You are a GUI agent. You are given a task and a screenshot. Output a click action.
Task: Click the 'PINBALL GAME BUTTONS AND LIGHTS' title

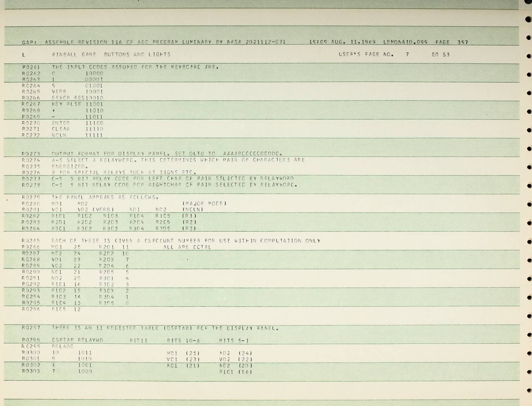pyautogui.click(x=111, y=54)
